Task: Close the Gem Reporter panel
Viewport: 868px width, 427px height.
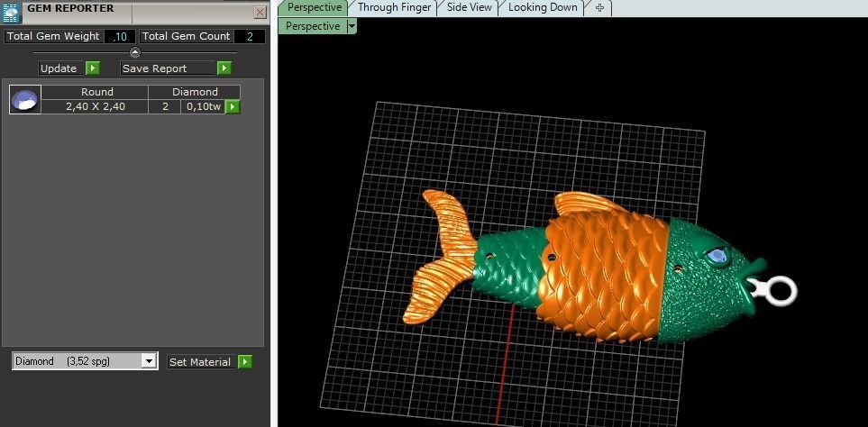Action: tap(260, 13)
